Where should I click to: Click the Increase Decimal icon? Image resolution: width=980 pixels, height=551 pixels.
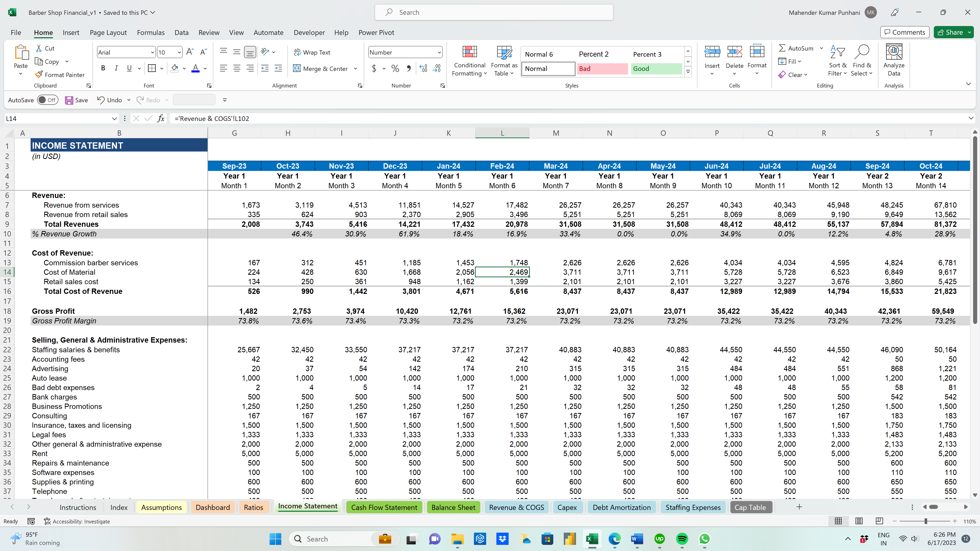coord(423,68)
